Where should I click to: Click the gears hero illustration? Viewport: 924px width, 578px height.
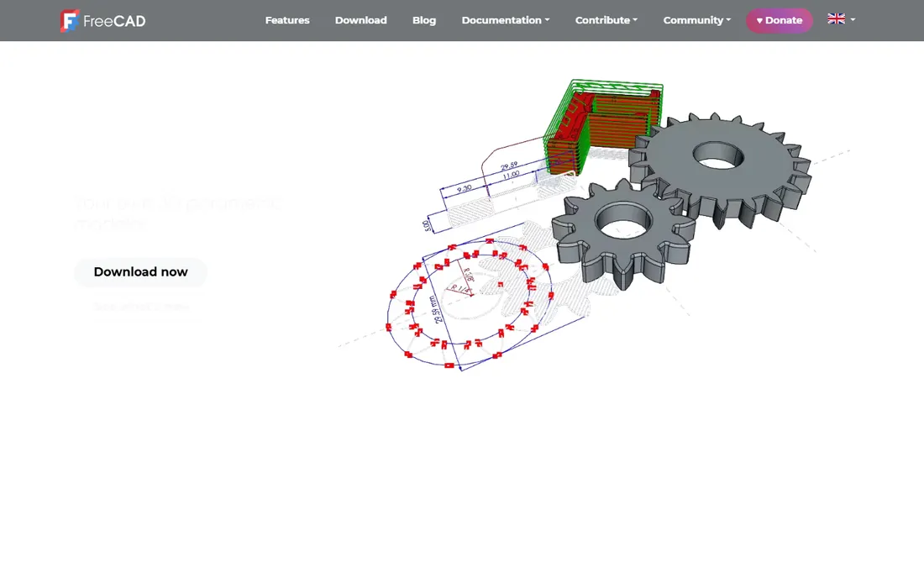pos(596,224)
